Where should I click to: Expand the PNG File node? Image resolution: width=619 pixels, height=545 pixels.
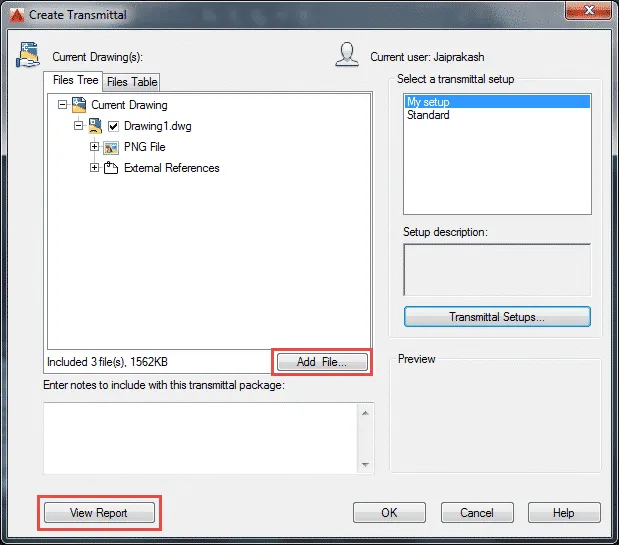point(94,147)
